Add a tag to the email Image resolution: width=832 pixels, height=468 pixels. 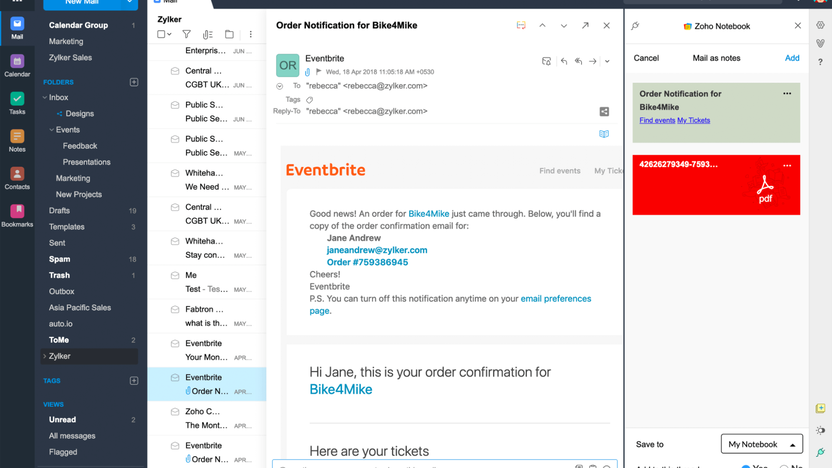point(309,100)
